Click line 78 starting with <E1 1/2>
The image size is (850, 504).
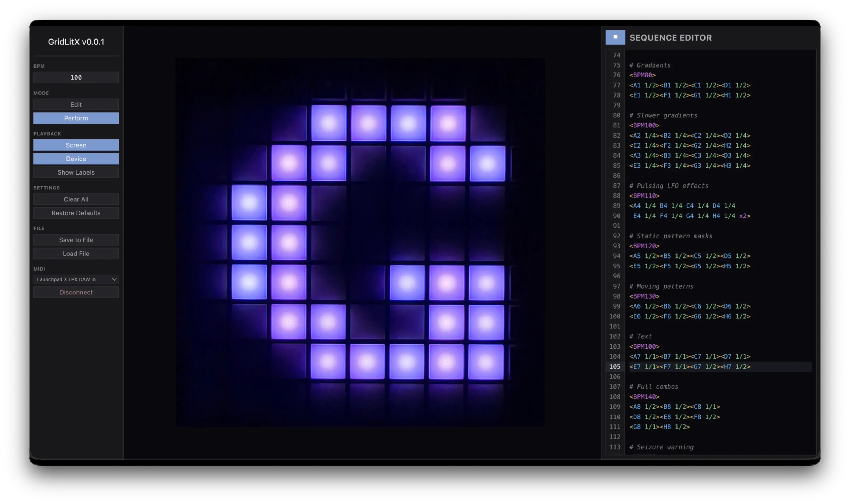click(689, 95)
